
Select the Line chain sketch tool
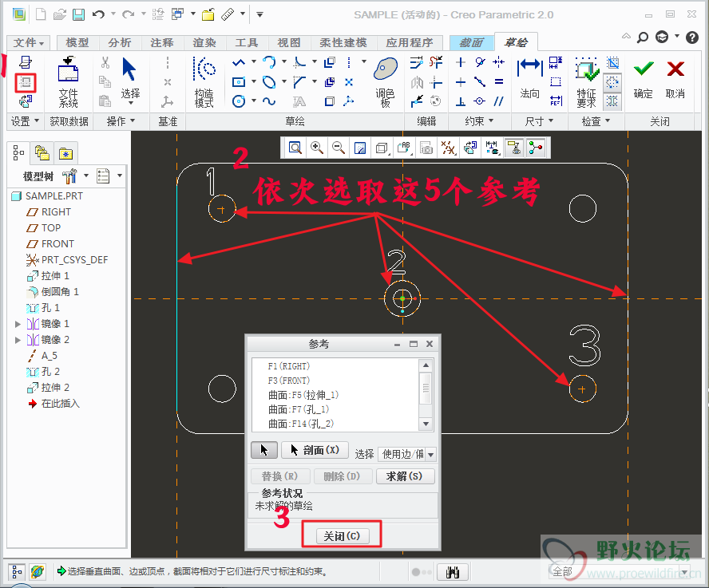pos(238,62)
